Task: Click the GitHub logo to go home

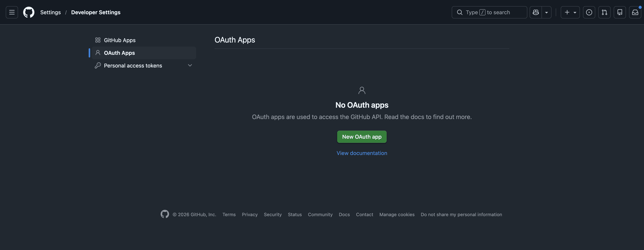Action: click(29, 12)
